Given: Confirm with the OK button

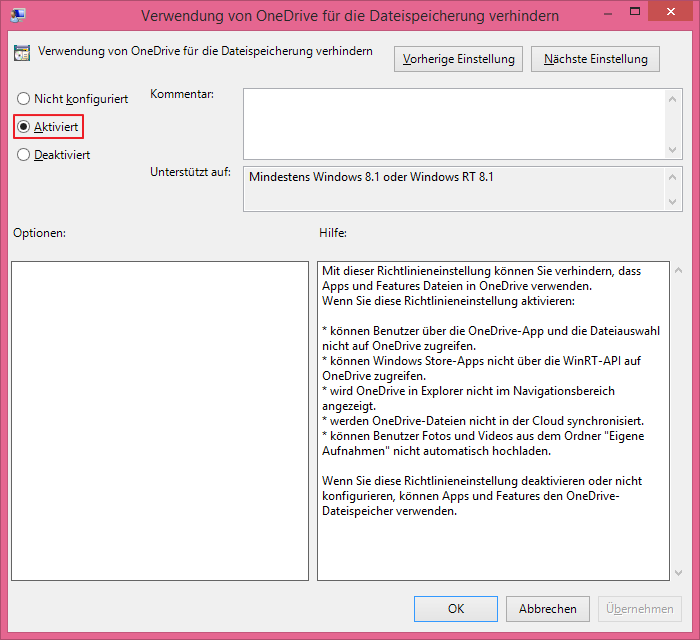Looking at the screenshot, I should tap(456, 609).
